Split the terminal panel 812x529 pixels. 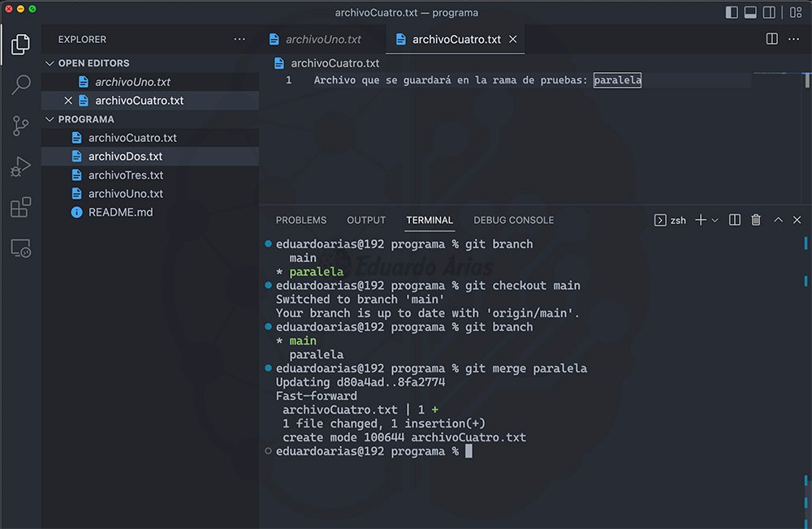pyautogui.click(x=735, y=220)
